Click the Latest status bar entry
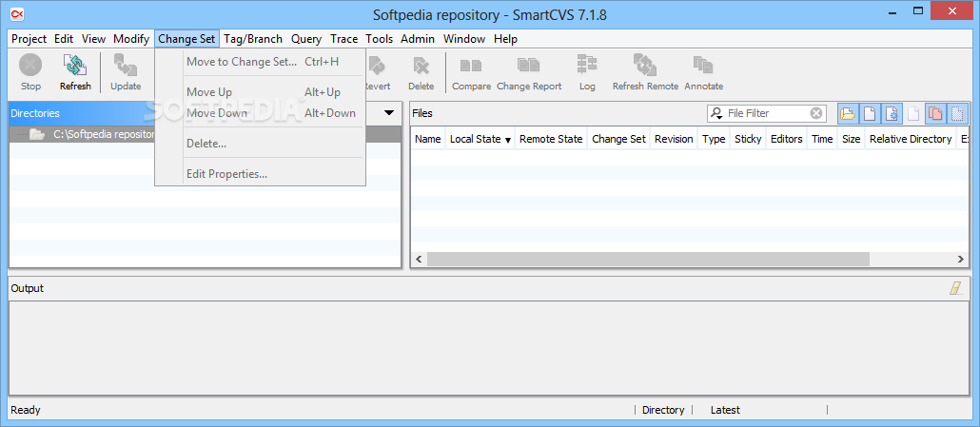This screenshot has height=427, width=980. [725, 410]
